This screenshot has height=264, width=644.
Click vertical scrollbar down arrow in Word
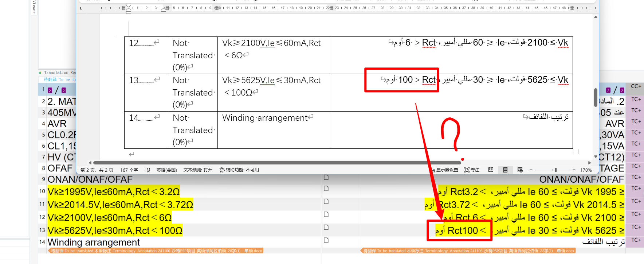coord(596,156)
